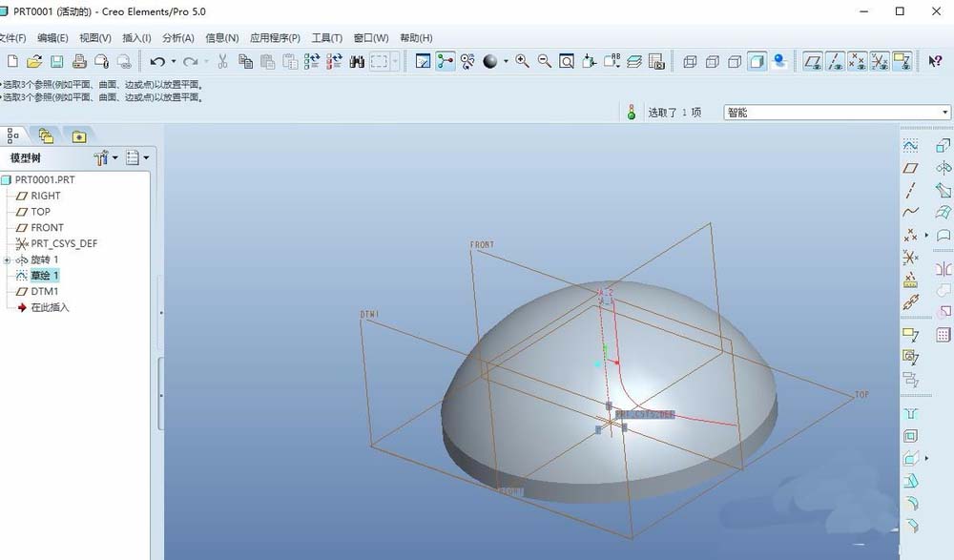Screen dimensions: 954x560
Task: Toggle datum points display
Action: [x=858, y=61]
